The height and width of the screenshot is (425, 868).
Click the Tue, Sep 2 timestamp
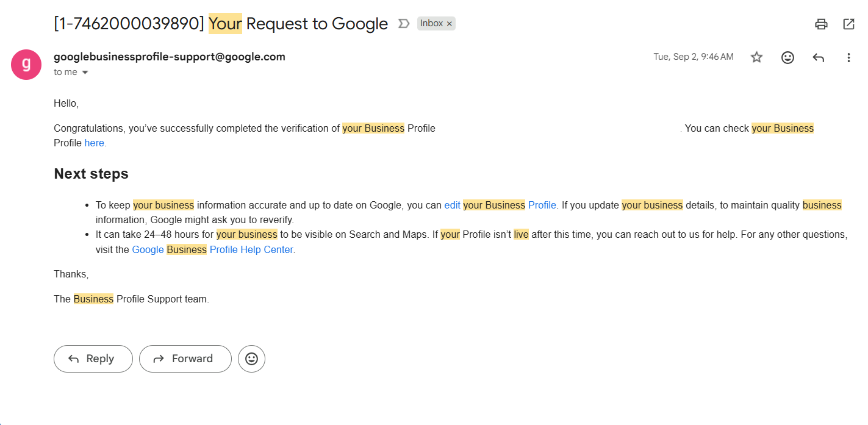(694, 57)
